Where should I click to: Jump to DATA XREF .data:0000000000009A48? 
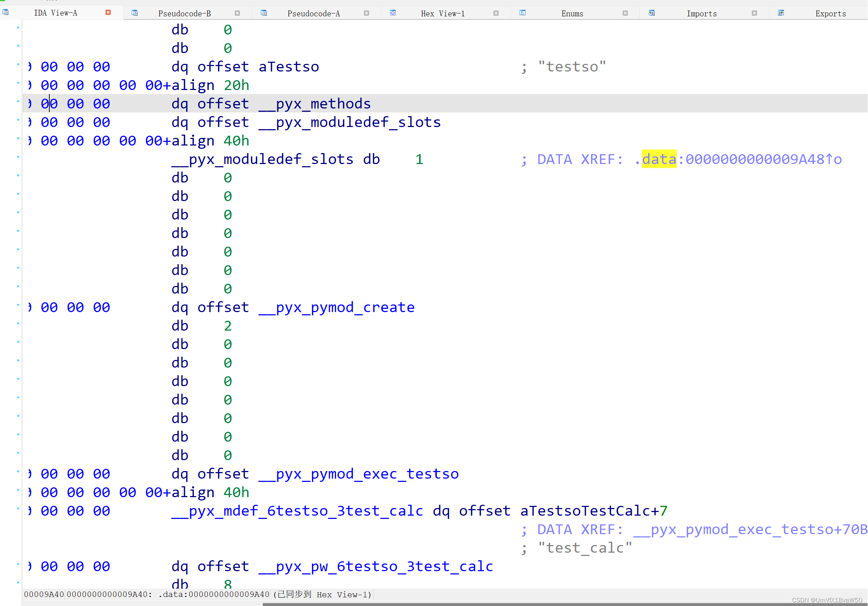[738, 159]
